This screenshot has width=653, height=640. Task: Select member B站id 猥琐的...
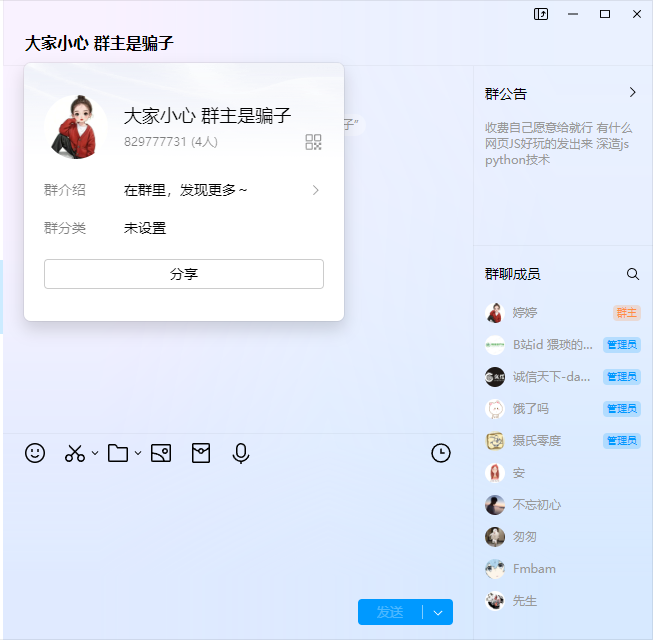(x=563, y=345)
